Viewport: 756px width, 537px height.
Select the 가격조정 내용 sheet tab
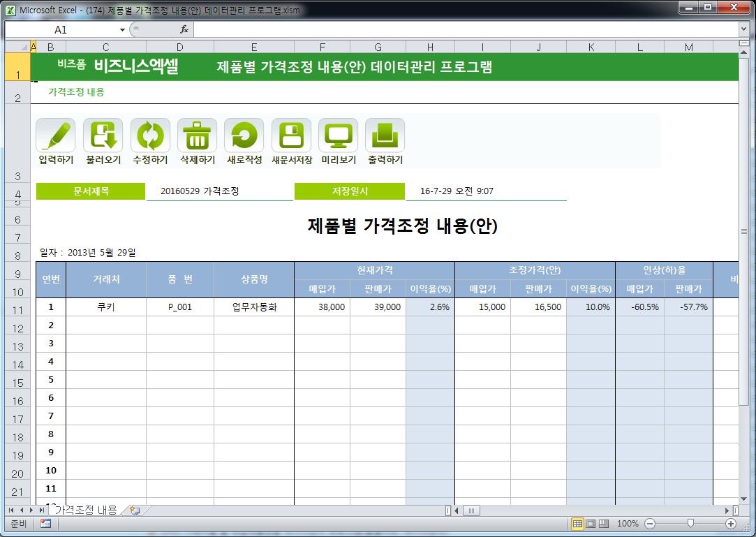(85, 510)
